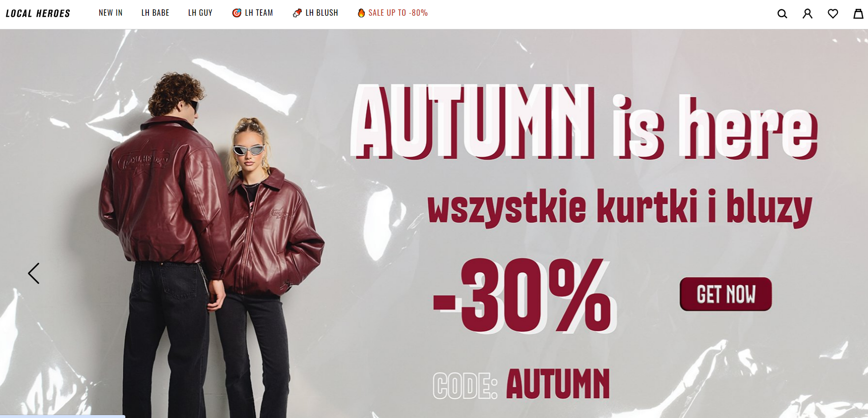Screen dimensions: 868x418
Task: Go to previous banner slide arrow
Action: pos(33,273)
